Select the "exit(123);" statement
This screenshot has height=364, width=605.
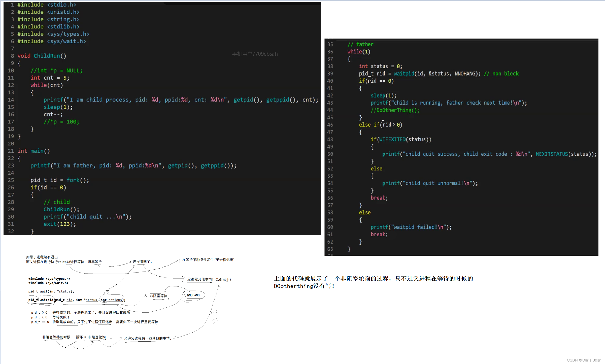60,224
